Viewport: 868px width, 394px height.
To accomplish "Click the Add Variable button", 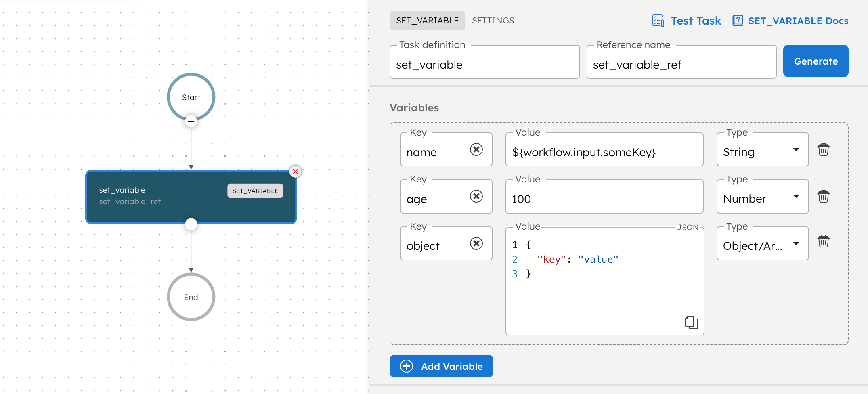I will coord(441,366).
